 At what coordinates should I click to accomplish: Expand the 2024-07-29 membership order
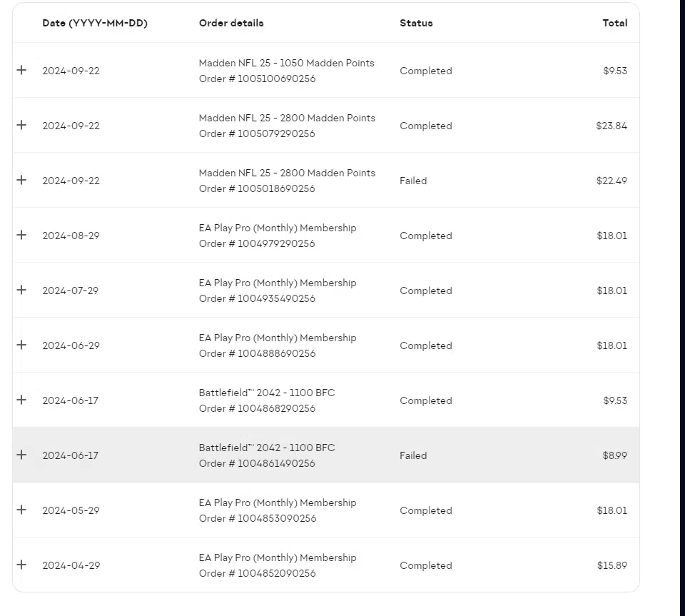point(21,290)
